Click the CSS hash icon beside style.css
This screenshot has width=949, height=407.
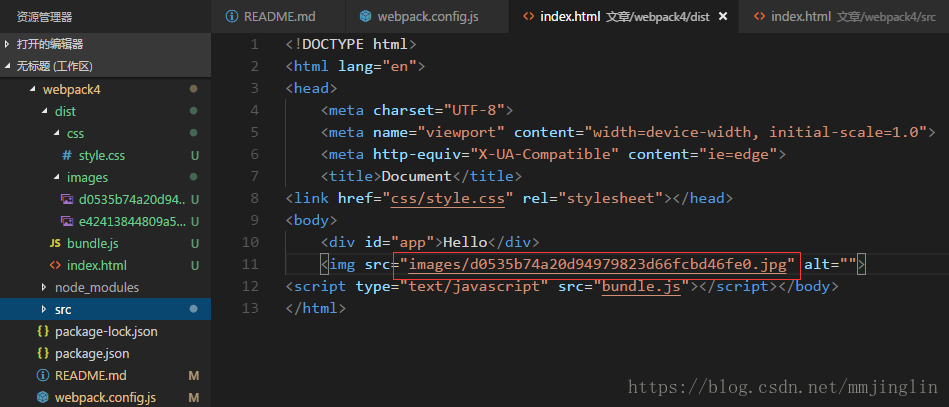pyautogui.click(x=67, y=156)
